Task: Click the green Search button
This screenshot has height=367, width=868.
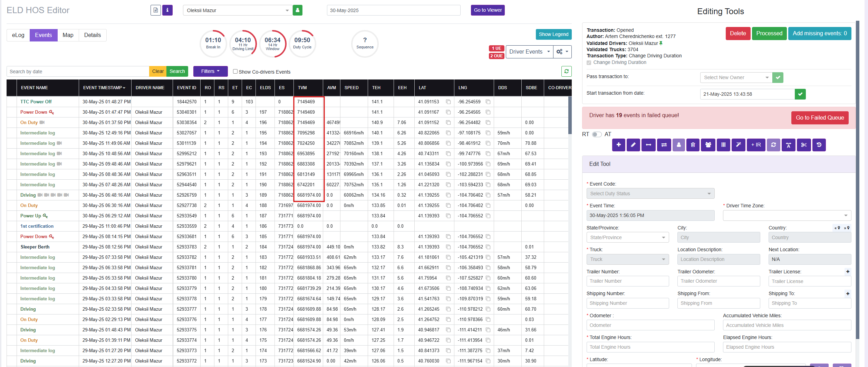Action: tap(177, 71)
